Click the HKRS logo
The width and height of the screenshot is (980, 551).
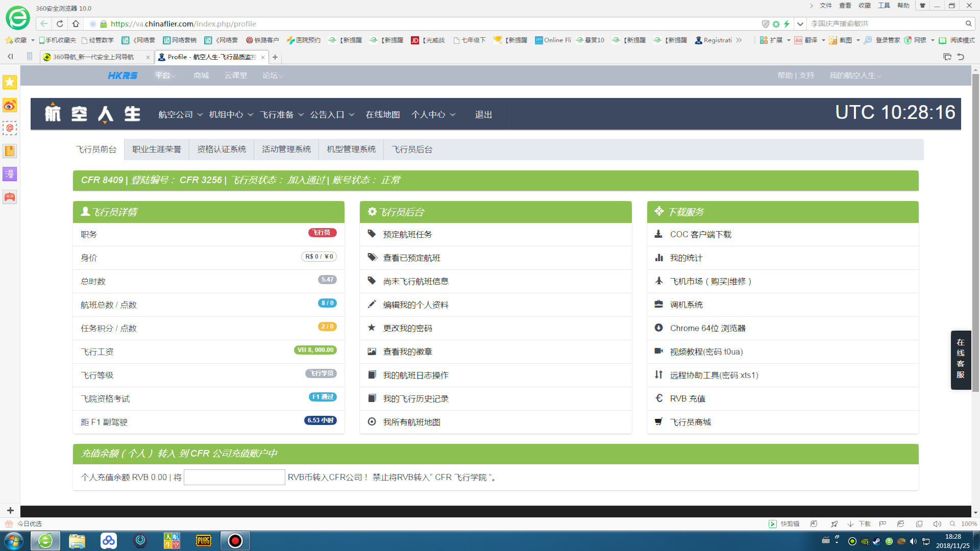tap(122, 76)
